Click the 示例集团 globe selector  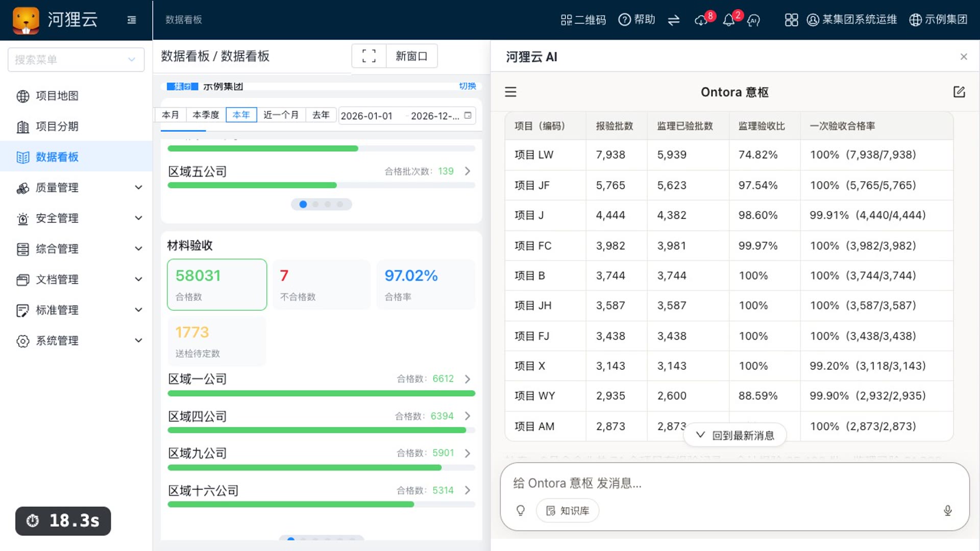pos(938,20)
